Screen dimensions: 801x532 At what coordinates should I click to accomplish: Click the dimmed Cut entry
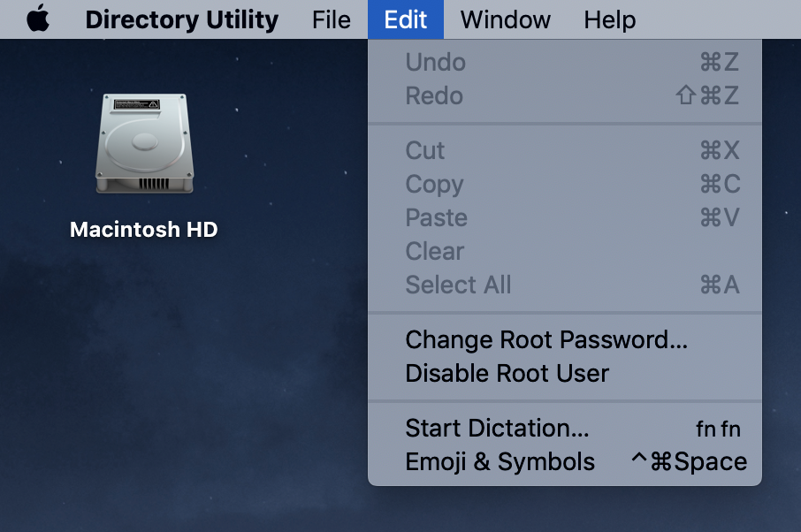564,150
